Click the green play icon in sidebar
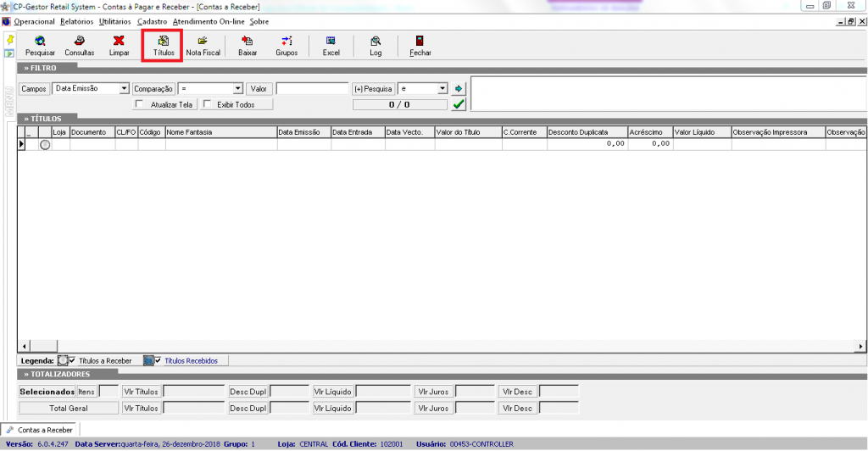Screen dimensions: 868x451 pos(9,53)
